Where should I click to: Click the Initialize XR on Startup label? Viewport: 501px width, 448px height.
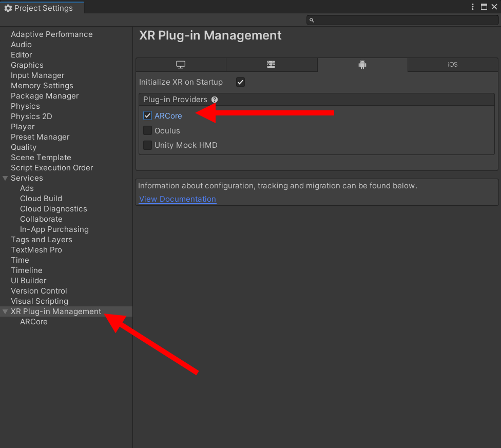(x=181, y=82)
